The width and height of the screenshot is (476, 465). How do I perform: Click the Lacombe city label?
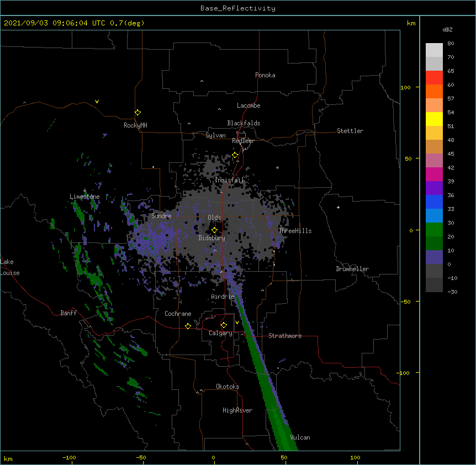click(248, 105)
